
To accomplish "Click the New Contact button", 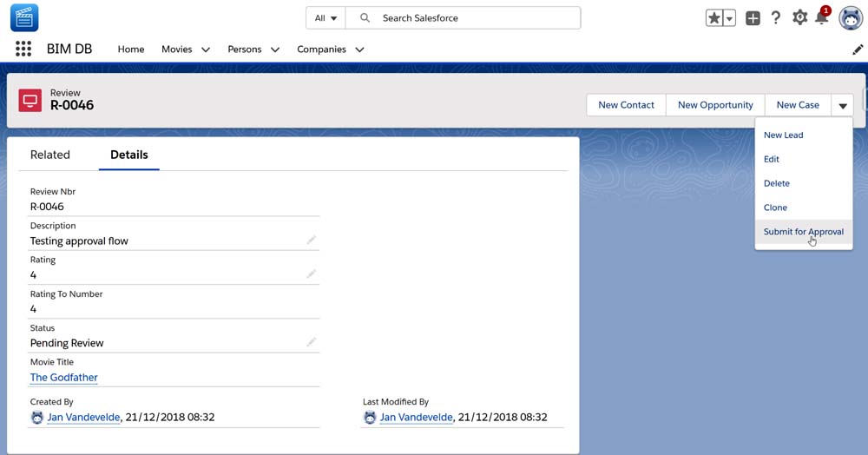I will [x=626, y=105].
